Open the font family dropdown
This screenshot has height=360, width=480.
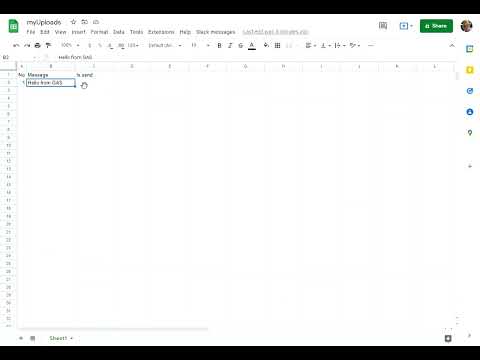pyautogui.click(x=165, y=45)
